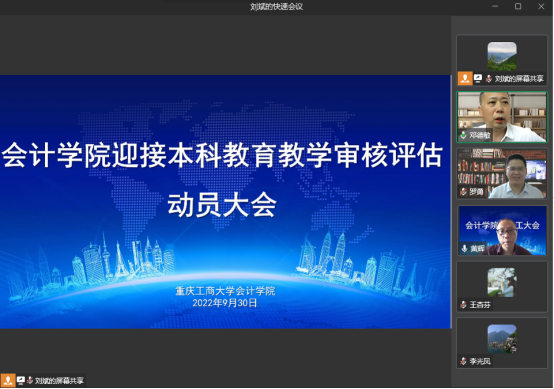Click bottom-left muted microphone icon
554x389 pixels.
tap(30, 381)
